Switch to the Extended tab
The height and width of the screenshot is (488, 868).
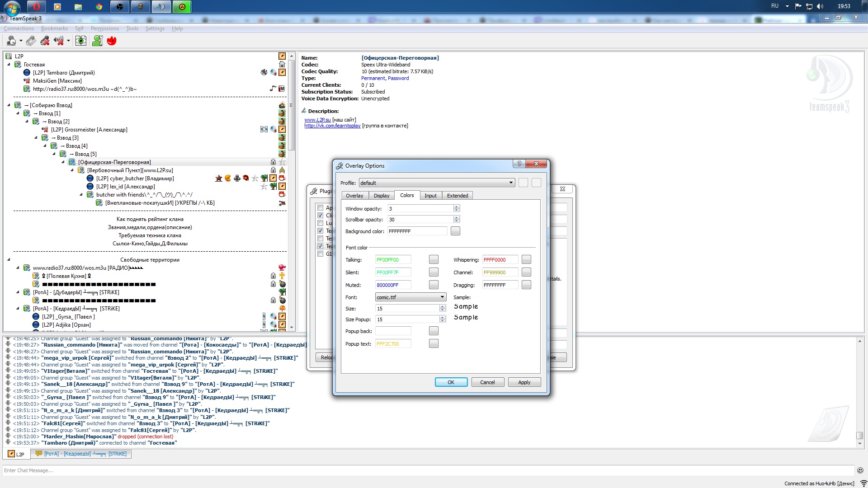click(x=457, y=196)
